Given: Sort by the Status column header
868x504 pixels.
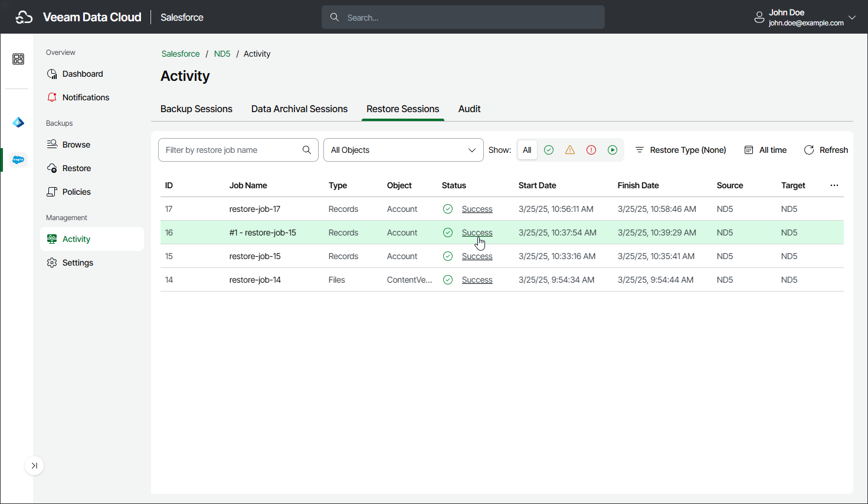Looking at the screenshot, I should pos(454,185).
